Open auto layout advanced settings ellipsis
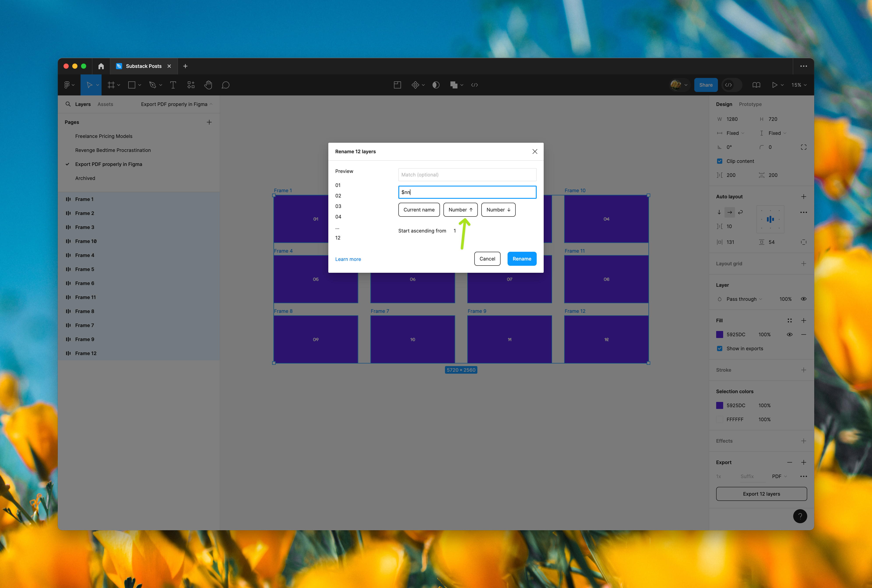This screenshot has width=872, height=588. pyautogui.click(x=803, y=212)
